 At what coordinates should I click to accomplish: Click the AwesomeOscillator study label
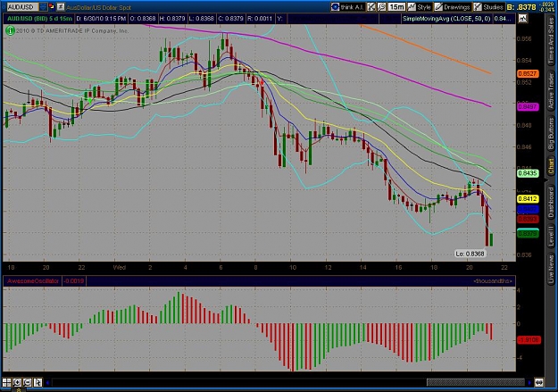click(33, 281)
